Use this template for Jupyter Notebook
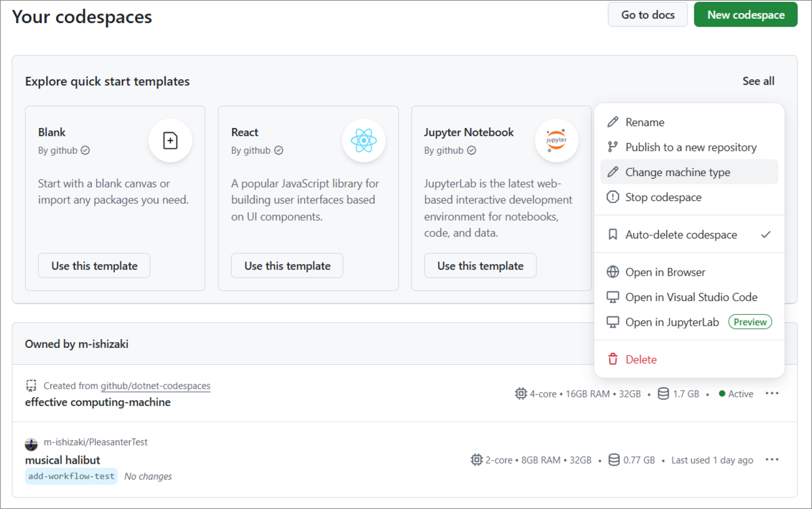The height and width of the screenshot is (509, 812). [x=480, y=266]
